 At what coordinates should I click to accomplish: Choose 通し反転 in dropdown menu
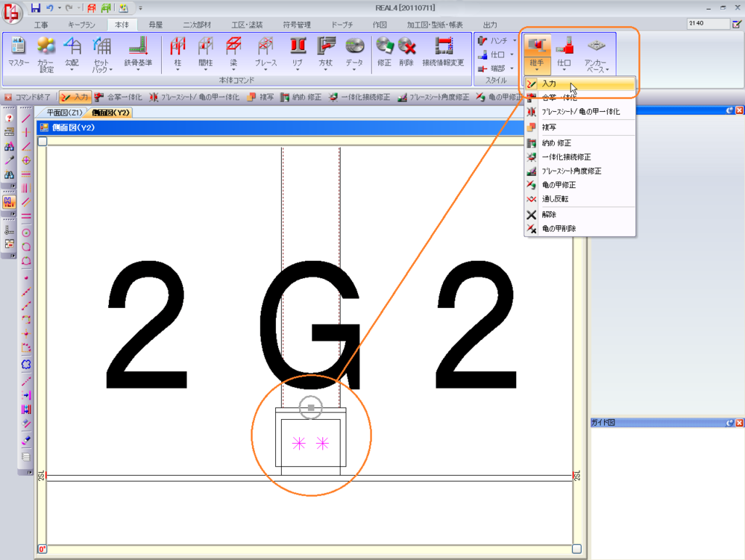point(579,199)
